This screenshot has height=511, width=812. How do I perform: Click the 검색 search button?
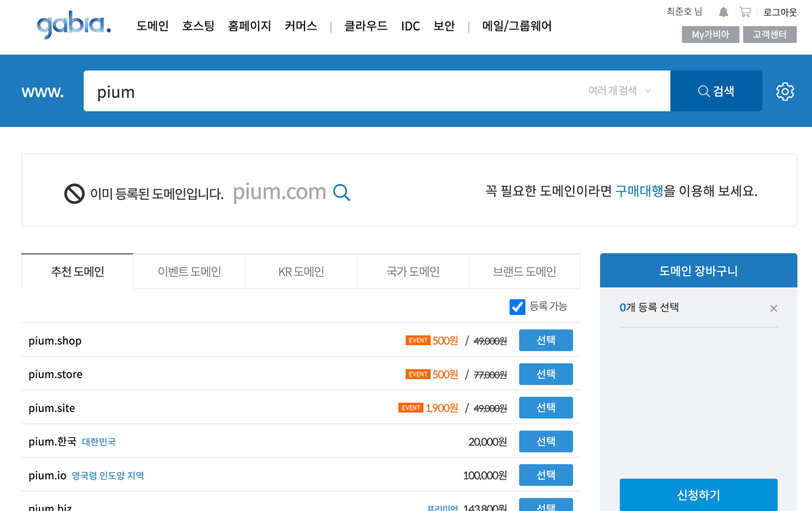tap(716, 91)
